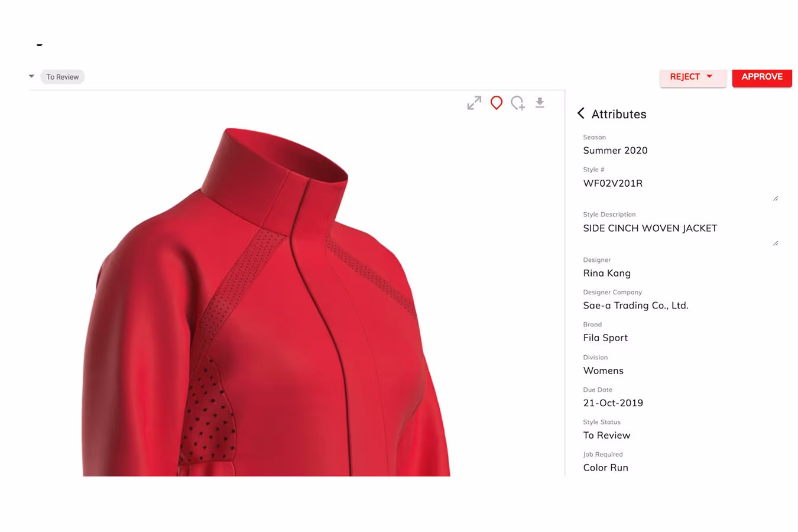798x532 pixels.
Task: Select Job Required value Color Run
Action: click(606, 468)
